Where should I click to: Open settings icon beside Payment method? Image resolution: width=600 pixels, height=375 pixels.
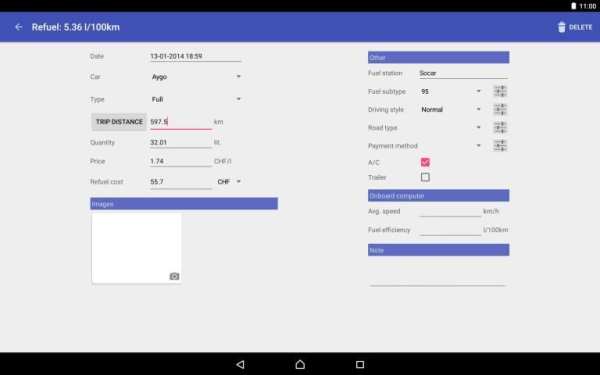[500, 146]
